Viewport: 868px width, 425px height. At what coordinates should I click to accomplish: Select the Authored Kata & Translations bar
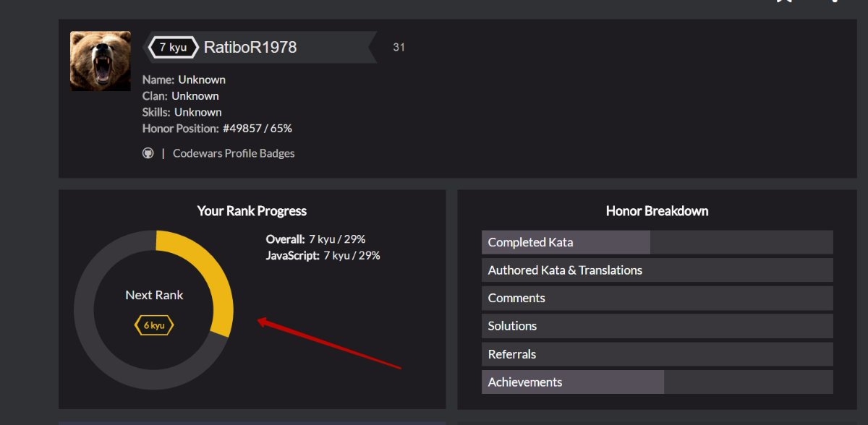[657, 270]
